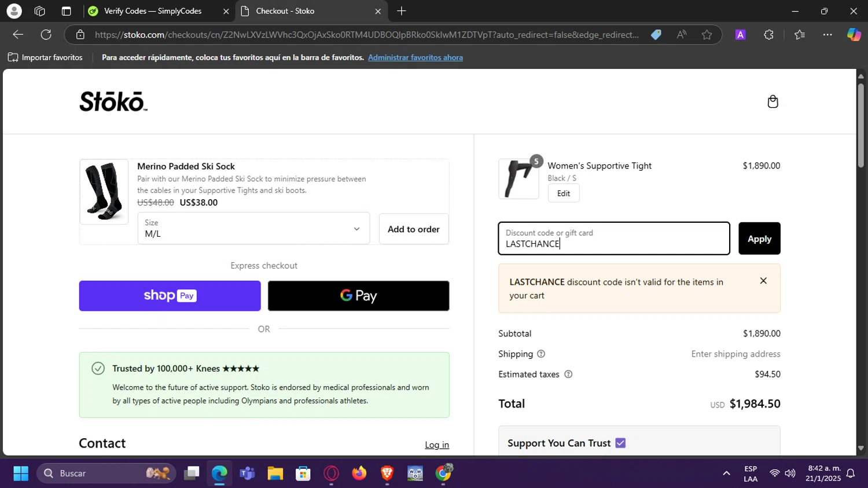Open Opera browser from taskbar
868x488 pixels.
(331, 474)
